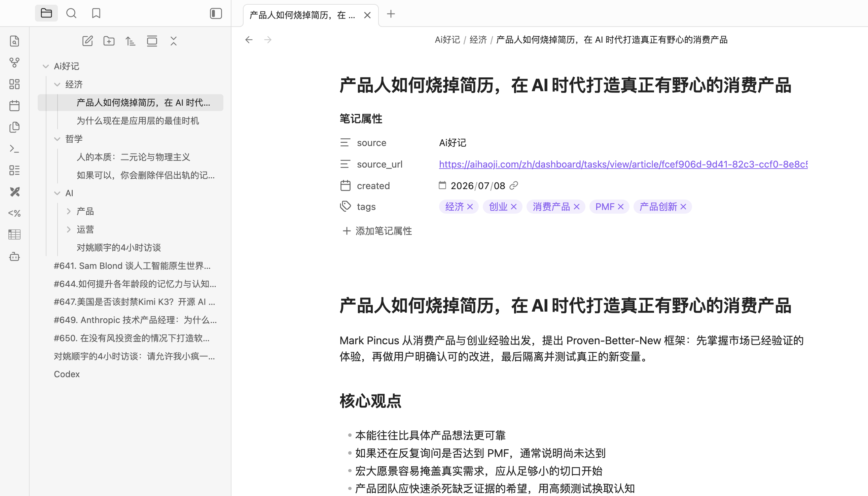Click the quick switcher file-search ribbon icon
The width and height of the screenshot is (868, 496).
coord(14,41)
